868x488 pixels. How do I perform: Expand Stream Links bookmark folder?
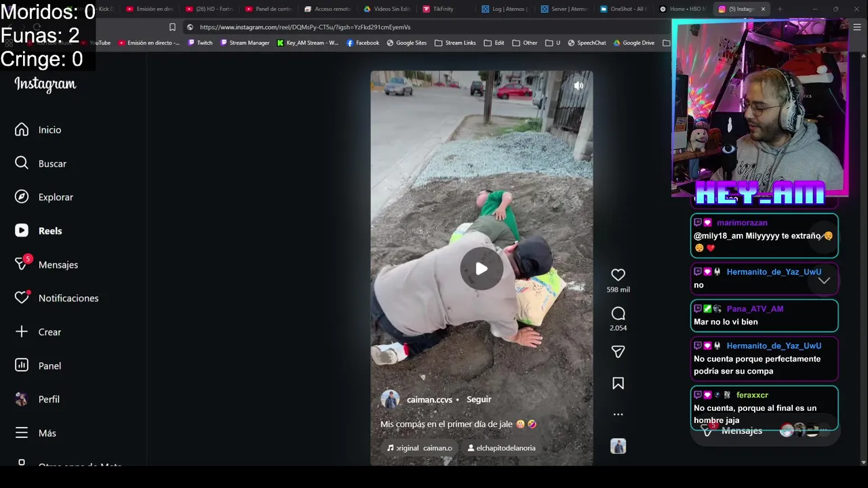click(455, 43)
